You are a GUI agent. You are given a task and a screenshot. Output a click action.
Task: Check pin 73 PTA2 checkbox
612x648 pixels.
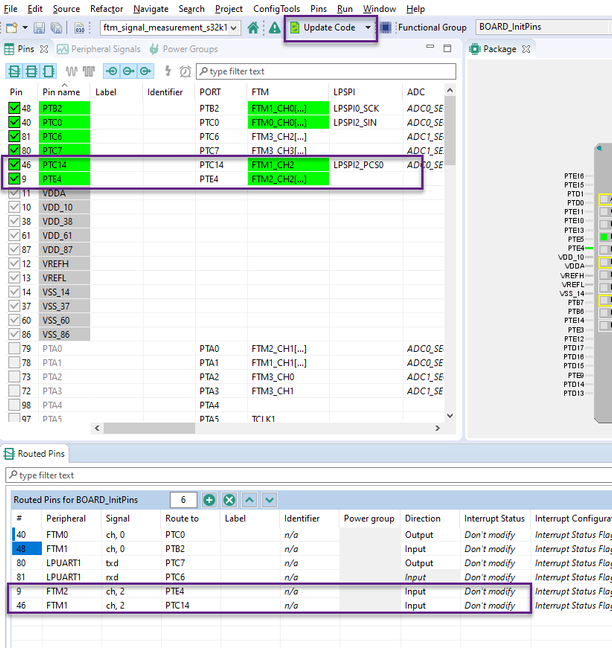(x=14, y=376)
